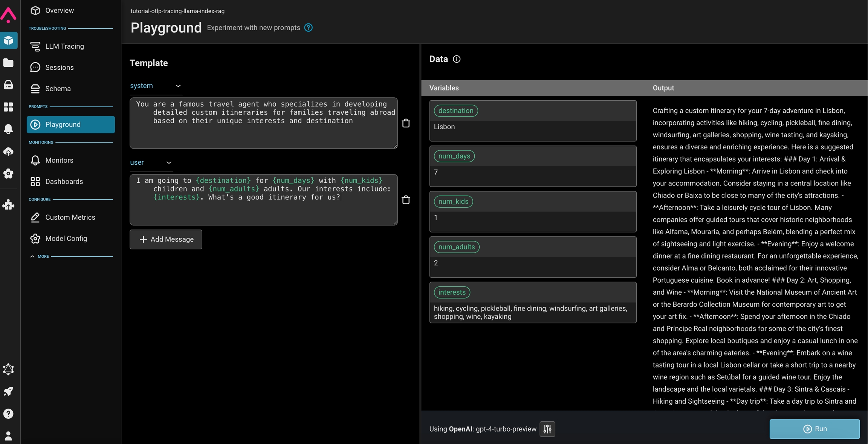Open the bell alerts icon in left rail
This screenshot has width=868, height=444.
click(8, 129)
